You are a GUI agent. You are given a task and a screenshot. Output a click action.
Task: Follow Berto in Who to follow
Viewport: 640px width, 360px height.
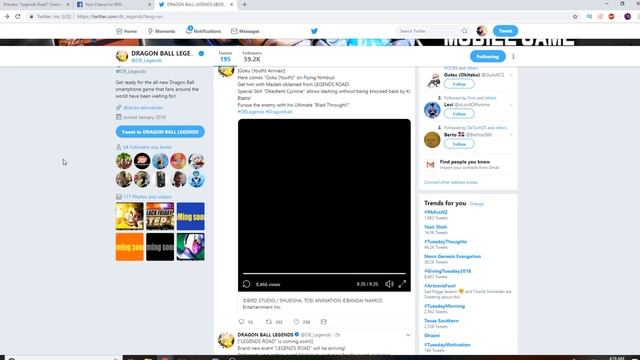point(459,144)
